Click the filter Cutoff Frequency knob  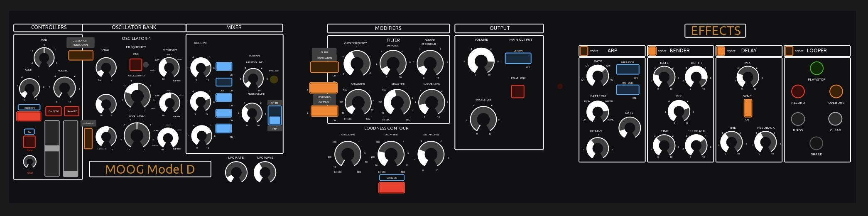pos(357,63)
